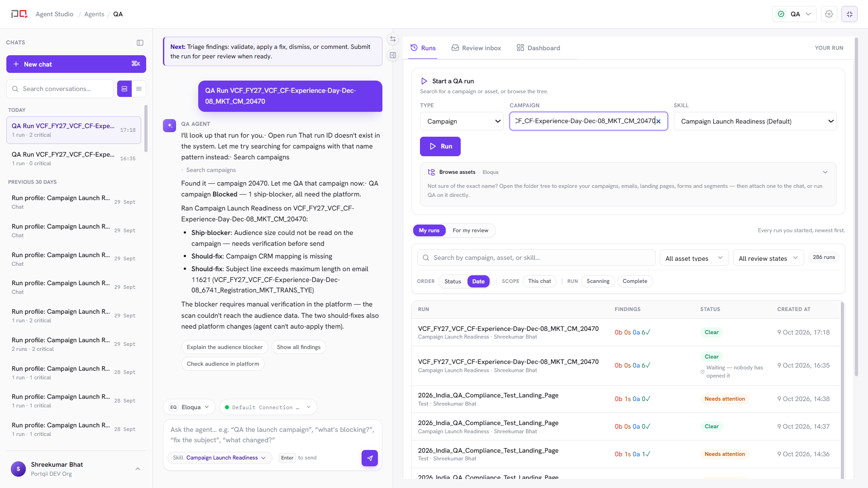
Task: Open the chat Skill selector dropdown
Action: 220,458
